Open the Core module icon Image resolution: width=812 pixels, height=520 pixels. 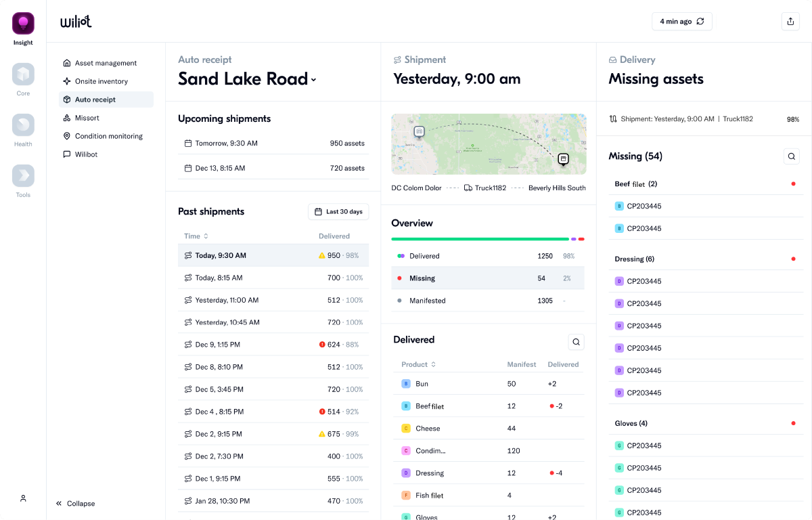click(23, 74)
